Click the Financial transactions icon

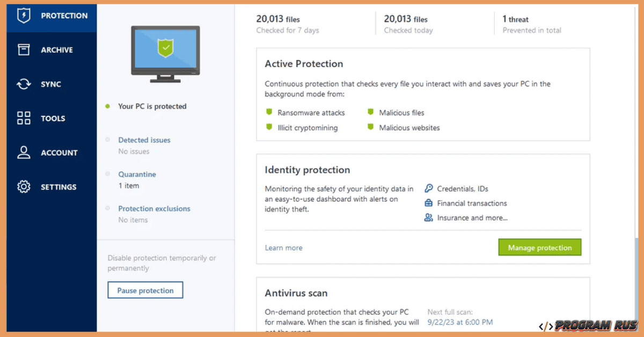pos(428,203)
